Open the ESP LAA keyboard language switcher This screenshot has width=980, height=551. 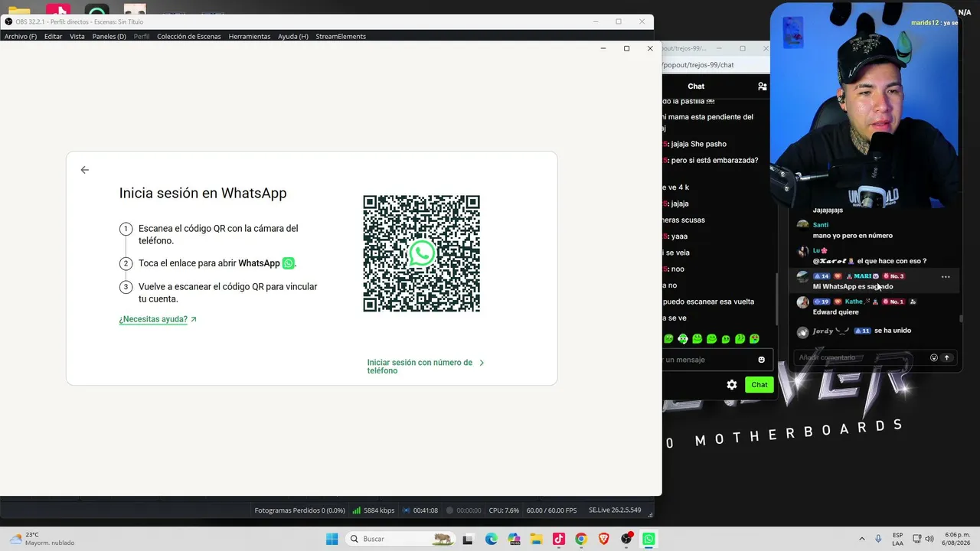tap(898, 539)
